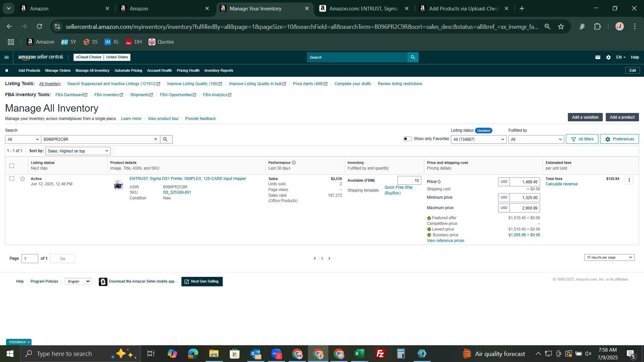Screen dimensions: 644x362
Task: Open All filters panel
Action: pyautogui.click(x=582, y=139)
